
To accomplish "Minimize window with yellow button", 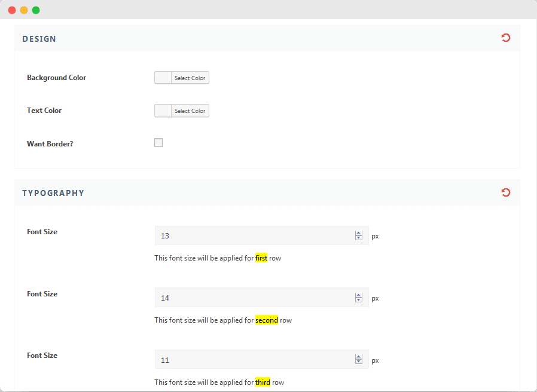I will [x=24, y=10].
